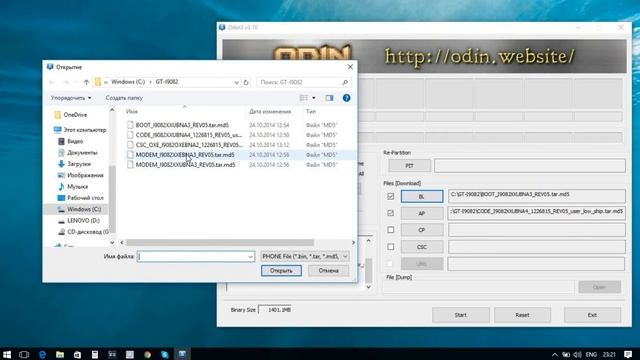Open Chrome from taskbar
Image resolution: width=640 pixels, height=360 pixels.
point(147,354)
